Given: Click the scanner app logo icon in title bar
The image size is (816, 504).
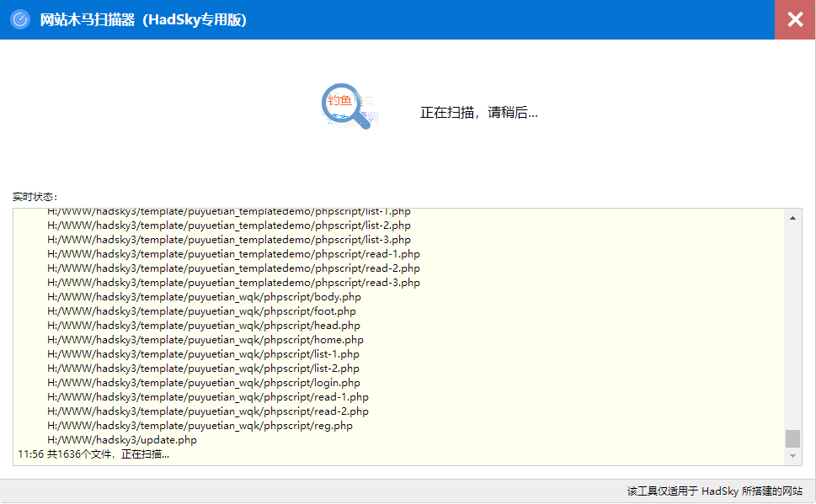Looking at the screenshot, I should click(20, 19).
